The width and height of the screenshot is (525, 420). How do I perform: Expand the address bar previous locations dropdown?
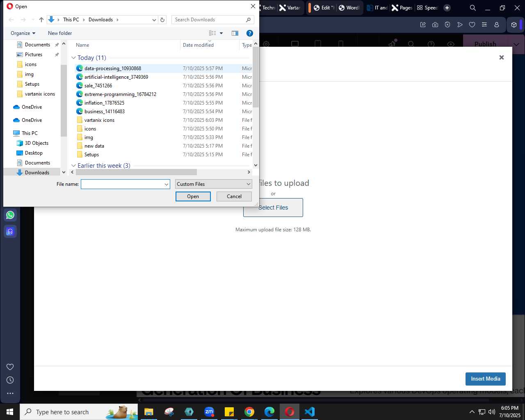pos(154,20)
